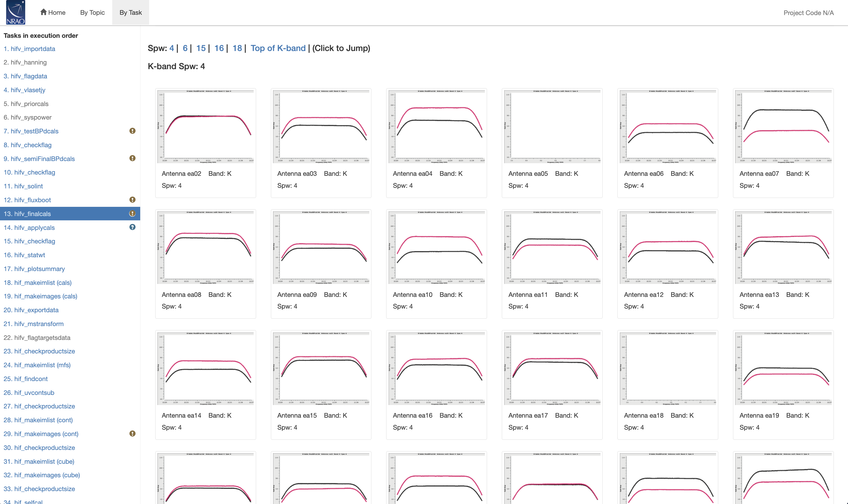
Task: Open Antenna ea06 bandpass plot thumbnail
Action: (x=668, y=126)
